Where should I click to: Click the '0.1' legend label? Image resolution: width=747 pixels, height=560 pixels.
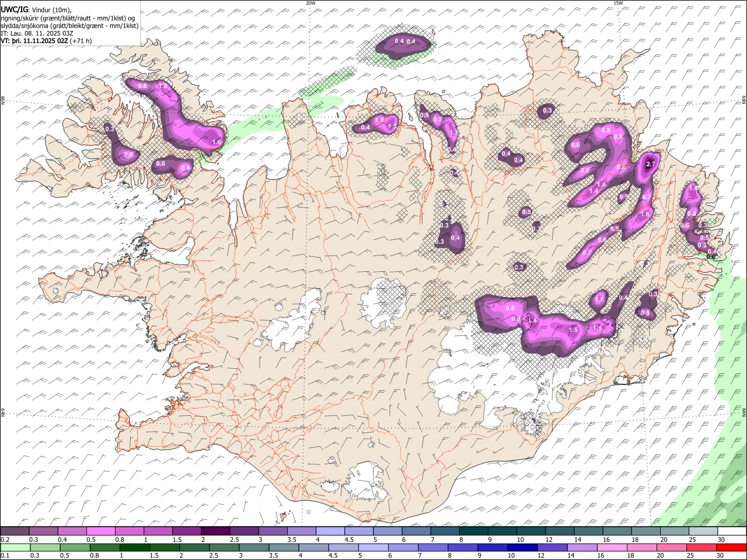pos(5,556)
